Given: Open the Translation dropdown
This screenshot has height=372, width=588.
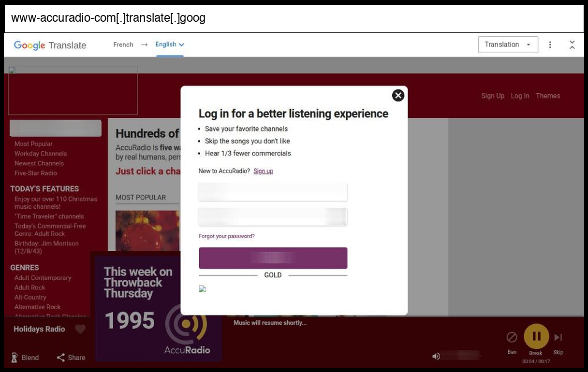Looking at the screenshot, I should 508,44.
